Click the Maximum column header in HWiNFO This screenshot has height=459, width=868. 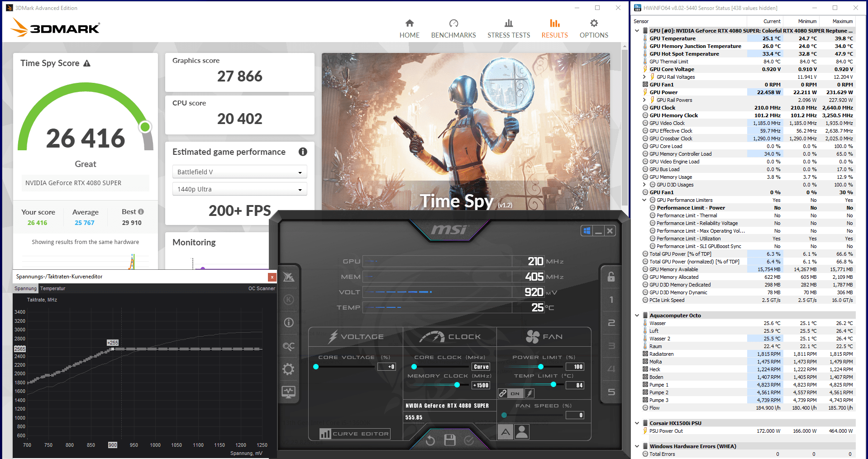click(x=837, y=21)
